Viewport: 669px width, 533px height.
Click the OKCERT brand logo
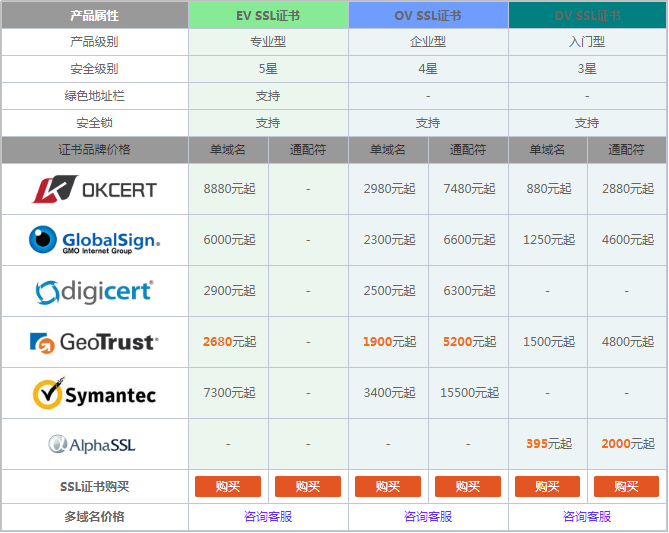[x=94, y=189]
